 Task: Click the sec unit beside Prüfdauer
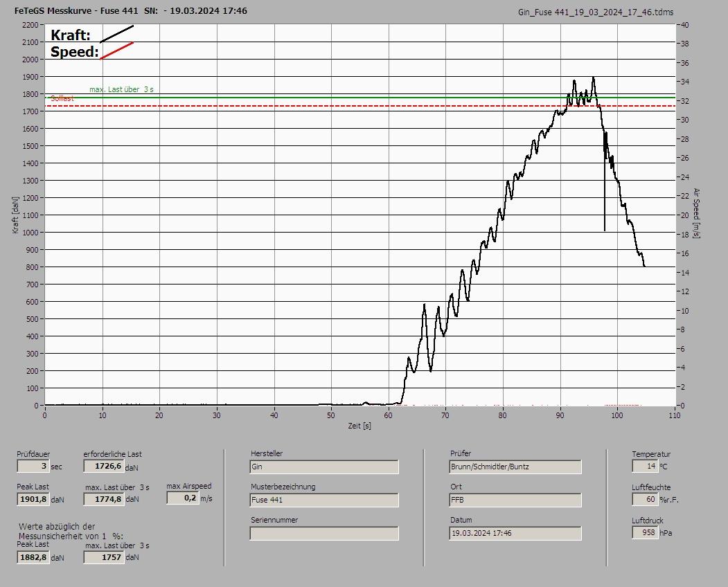point(56,467)
